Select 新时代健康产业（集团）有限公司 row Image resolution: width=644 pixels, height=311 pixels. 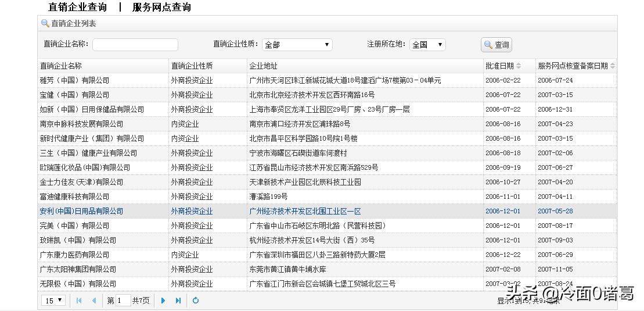327,138
